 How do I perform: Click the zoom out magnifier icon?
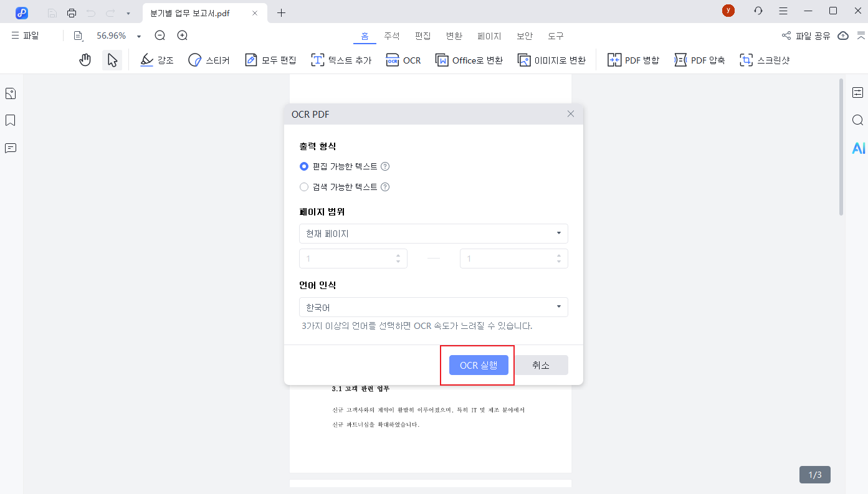click(x=160, y=36)
